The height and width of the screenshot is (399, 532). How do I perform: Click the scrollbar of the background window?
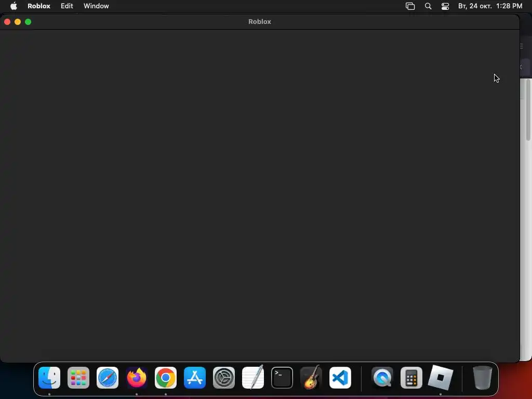528,110
